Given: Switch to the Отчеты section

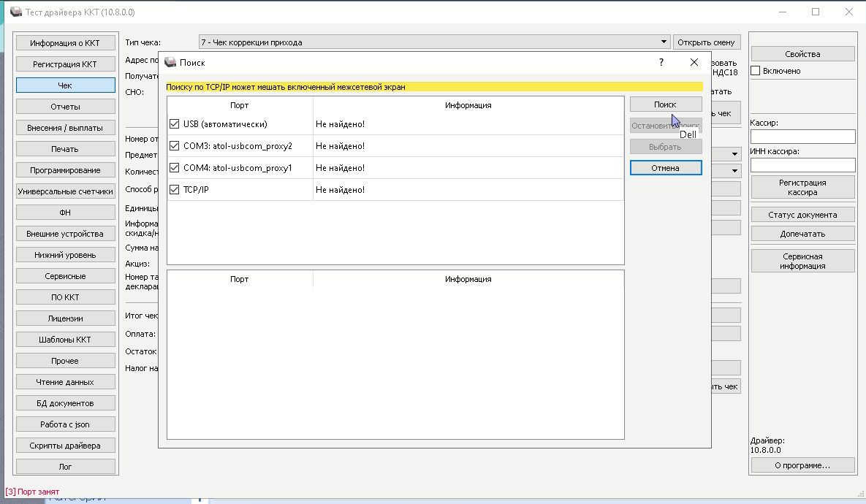Looking at the screenshot, I should coord(65,107).
